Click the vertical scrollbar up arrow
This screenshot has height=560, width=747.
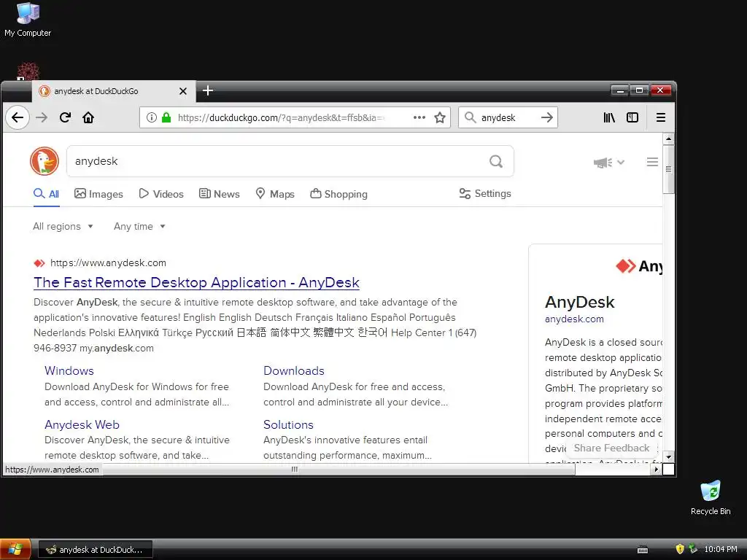coord(668,139)
